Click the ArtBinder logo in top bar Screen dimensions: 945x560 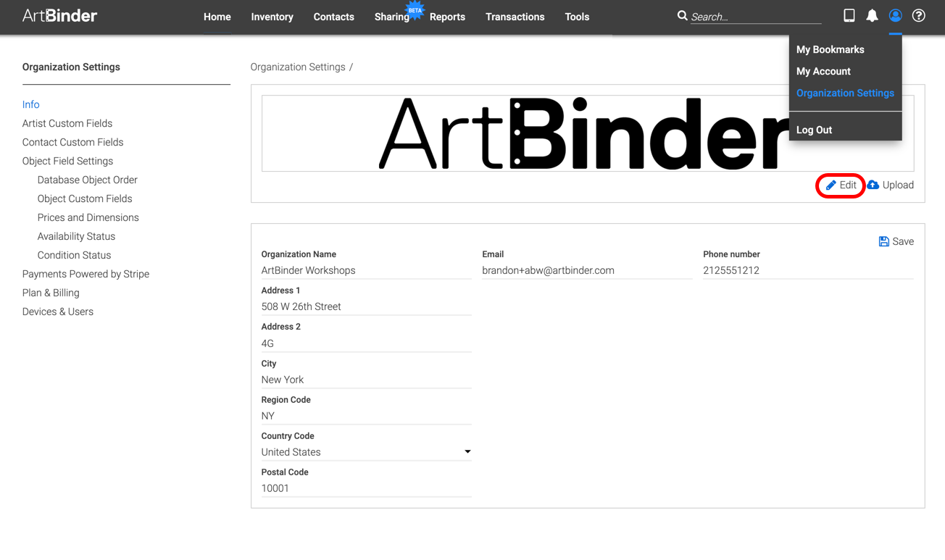59,15
